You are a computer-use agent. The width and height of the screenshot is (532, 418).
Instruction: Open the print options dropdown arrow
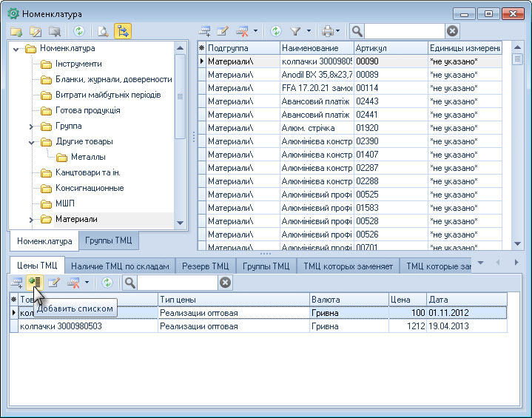click(x=338, y=31)
